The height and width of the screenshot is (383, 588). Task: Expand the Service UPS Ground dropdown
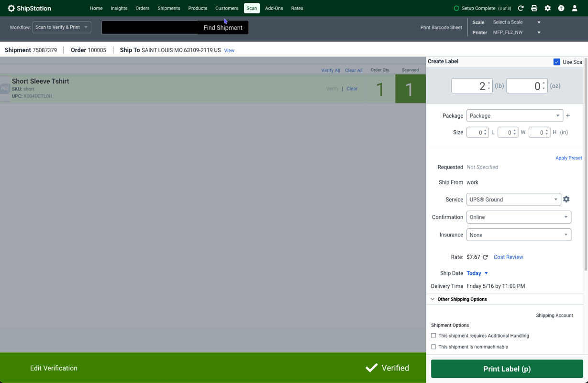click(513, 200)
